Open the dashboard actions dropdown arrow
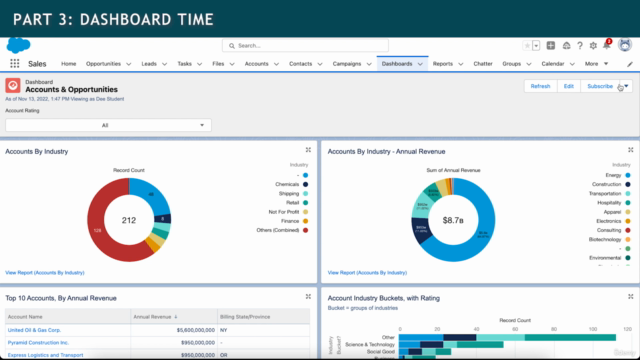 point(626,86)
